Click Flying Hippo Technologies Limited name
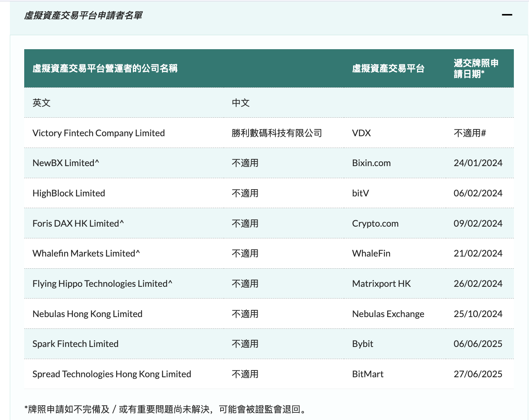The image size is (529, 420). pos(100,284)
